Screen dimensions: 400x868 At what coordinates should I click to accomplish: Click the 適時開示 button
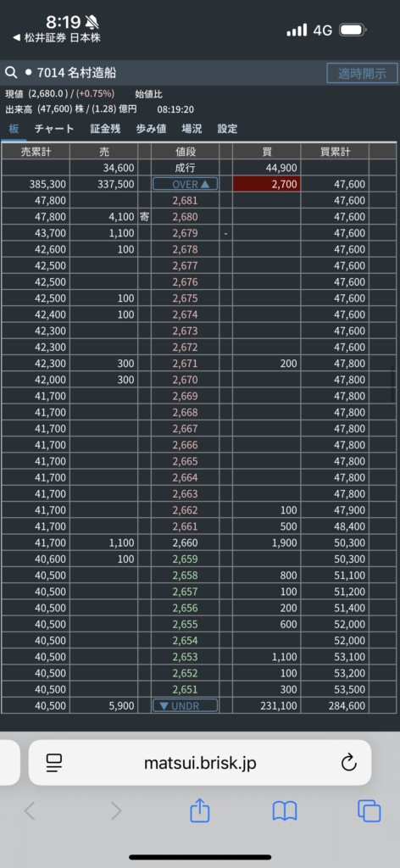point(362,73)
